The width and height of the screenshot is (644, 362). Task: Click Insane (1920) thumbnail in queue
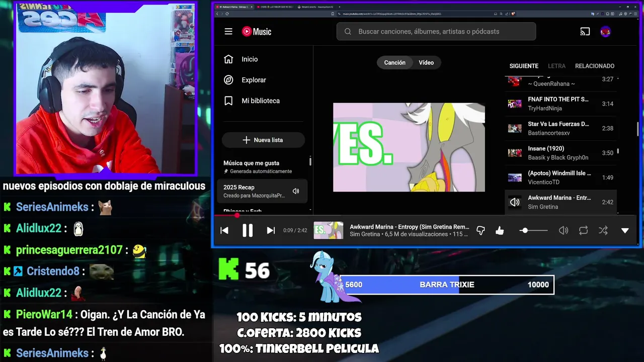pyautogui.click(x=515, y=153)
